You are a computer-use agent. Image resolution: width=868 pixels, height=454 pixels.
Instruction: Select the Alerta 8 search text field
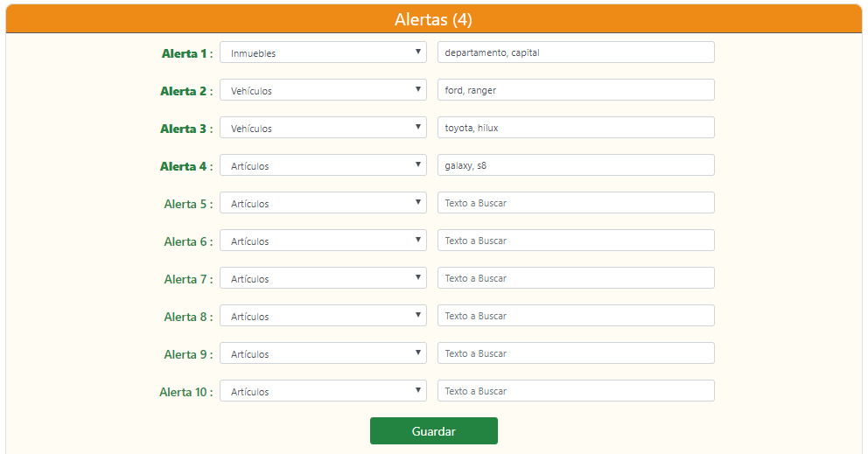(x=576, y=316)
